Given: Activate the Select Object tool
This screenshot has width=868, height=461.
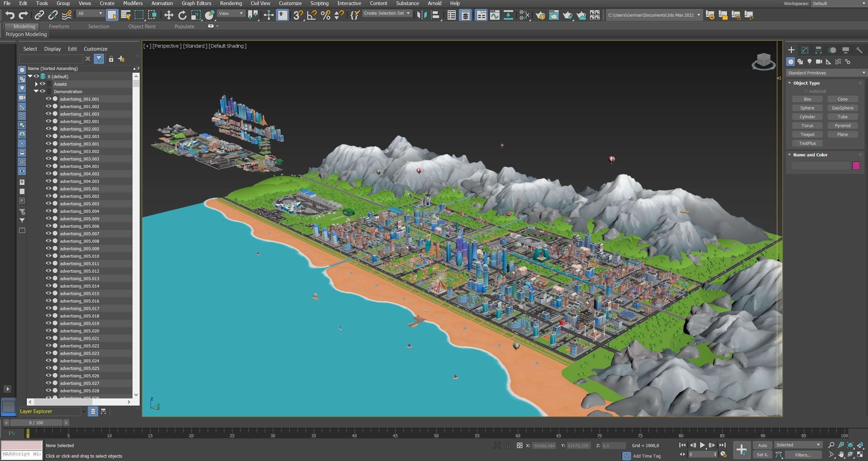Looking at the screenshot, I should (112, 15).
